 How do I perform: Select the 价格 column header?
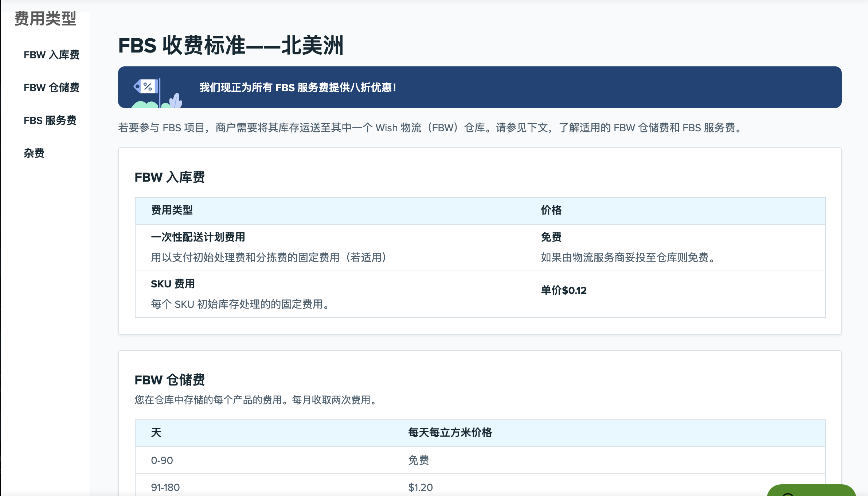[x=551, y=210]
